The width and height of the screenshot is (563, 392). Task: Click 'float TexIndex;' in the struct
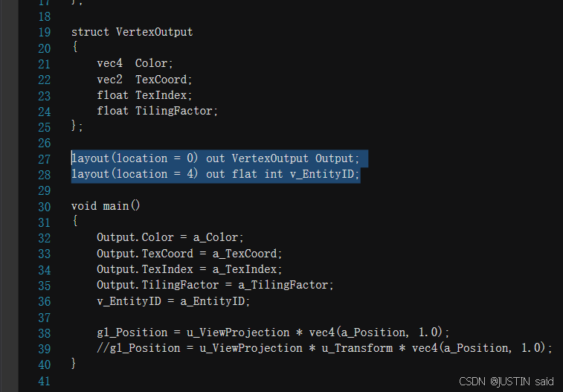[144, 95]
